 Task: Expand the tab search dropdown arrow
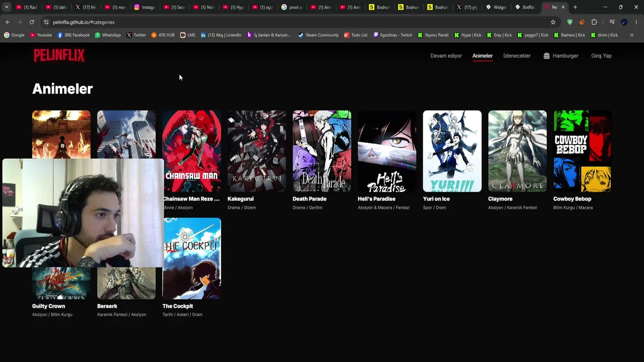coord(7,7)
